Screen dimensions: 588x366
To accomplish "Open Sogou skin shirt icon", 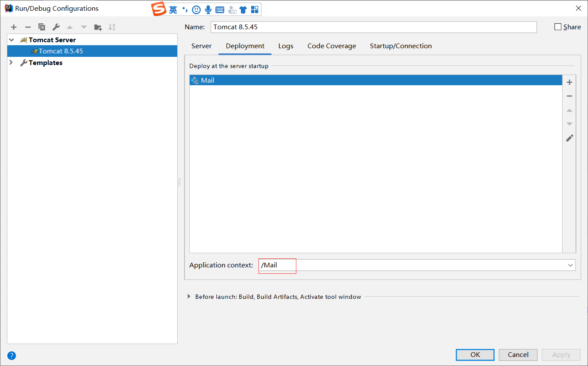I will pyautogui.click(x=243, y=9).
